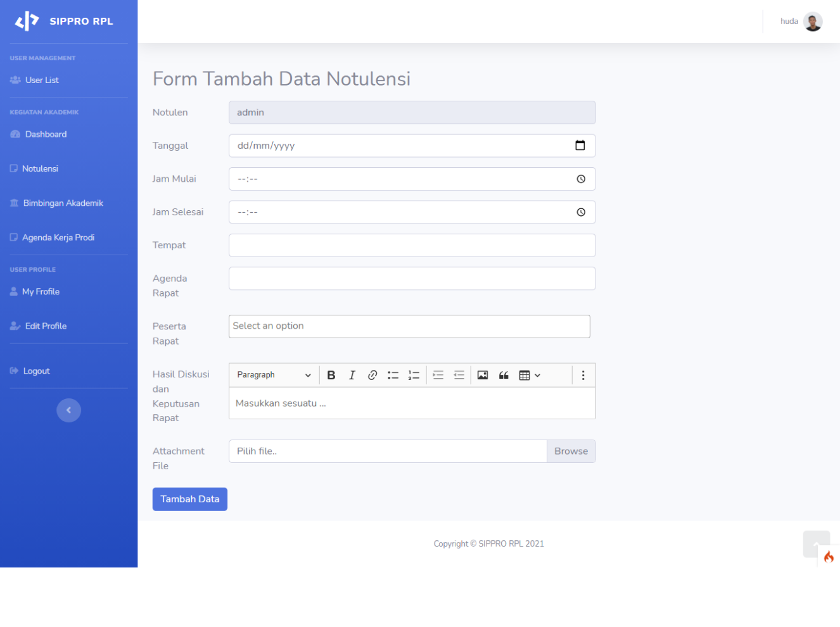Go to User List page

[42, 80]
